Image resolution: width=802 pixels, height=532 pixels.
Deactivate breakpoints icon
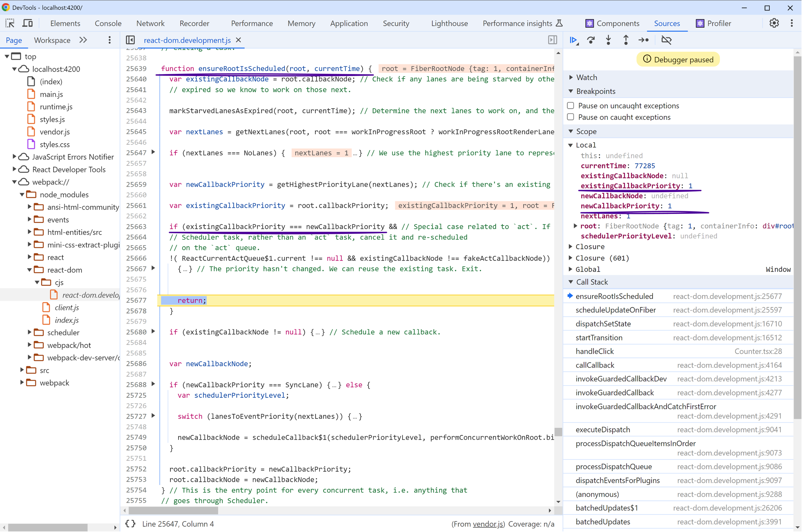667,40
